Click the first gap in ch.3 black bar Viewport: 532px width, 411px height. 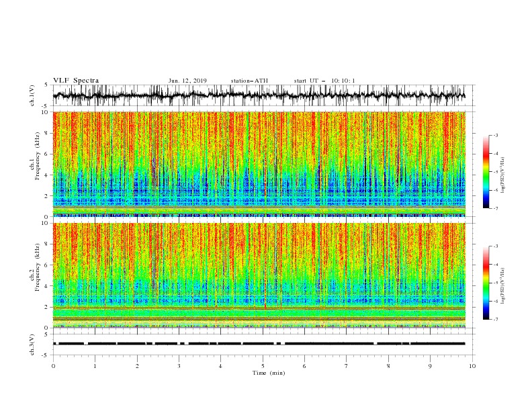pos(56,344)
